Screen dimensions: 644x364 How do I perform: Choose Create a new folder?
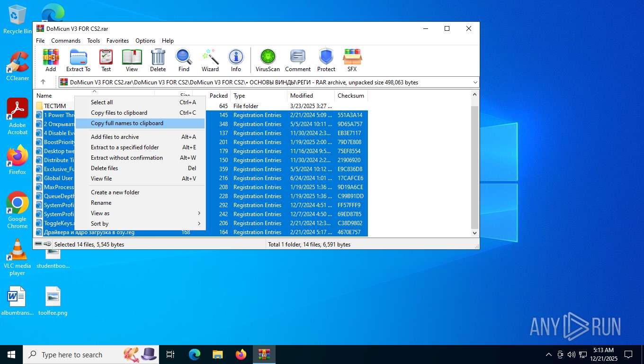140,192
